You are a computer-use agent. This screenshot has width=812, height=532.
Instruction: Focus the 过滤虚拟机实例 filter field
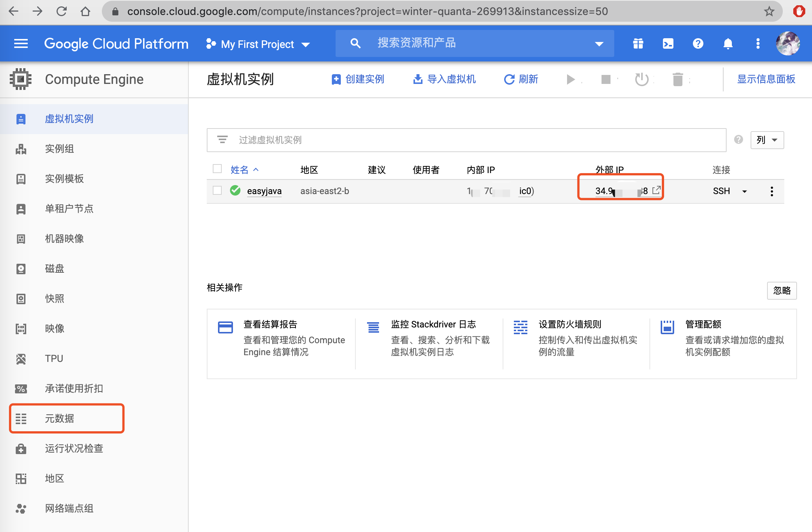[x=466, y=140]
